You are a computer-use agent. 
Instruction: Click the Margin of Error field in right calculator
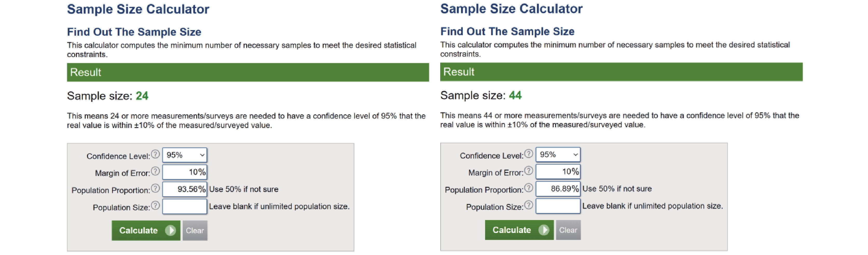click(558, 172)
